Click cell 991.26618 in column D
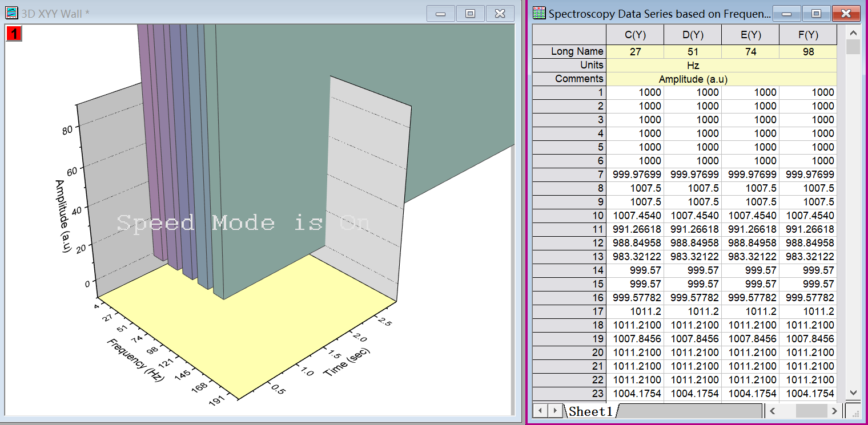 pos(693,229)
